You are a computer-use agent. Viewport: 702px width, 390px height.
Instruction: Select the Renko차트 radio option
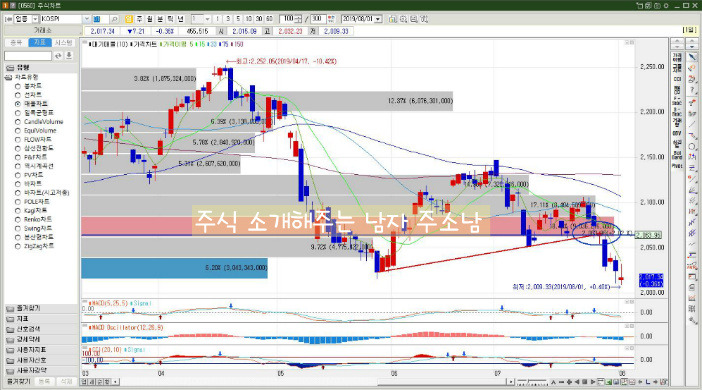click(x=18, y=219)
